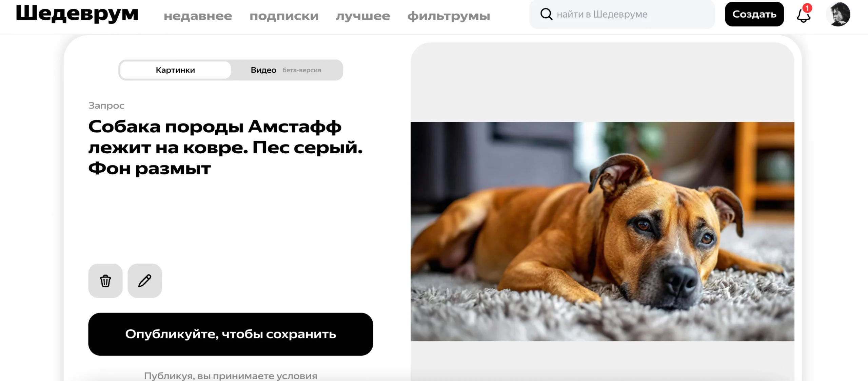Focus the найти в Шедевруме search field

pos(622,14)
